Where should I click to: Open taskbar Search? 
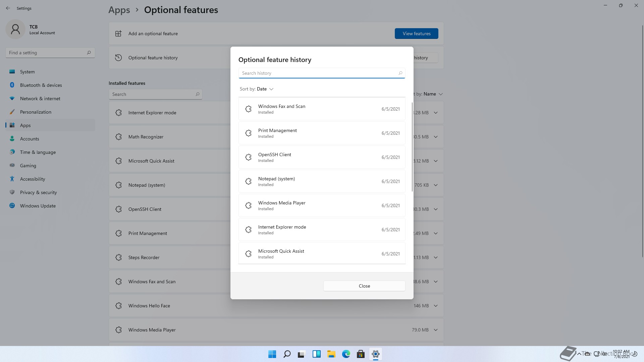point(287,354)
